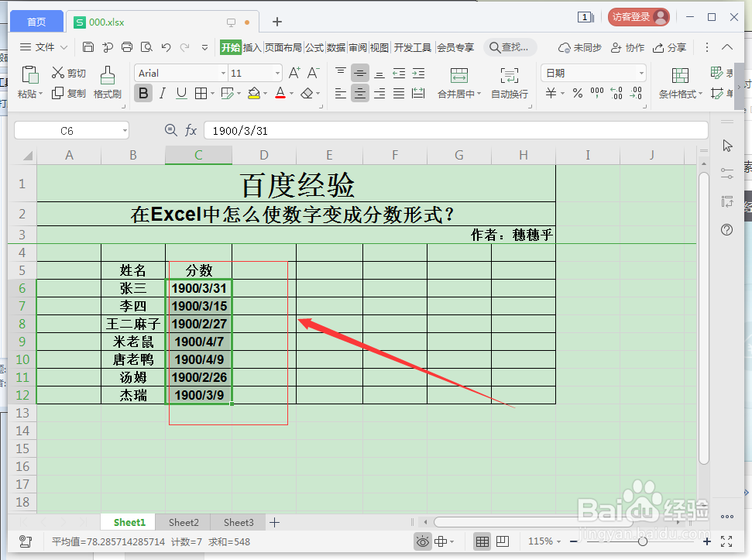Click the Print icon

[127, 47]
